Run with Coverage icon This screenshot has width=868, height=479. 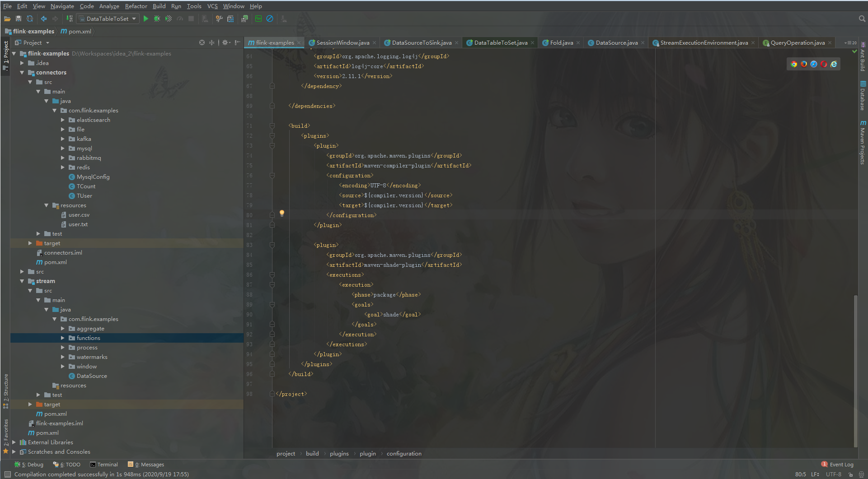point(169,19)
